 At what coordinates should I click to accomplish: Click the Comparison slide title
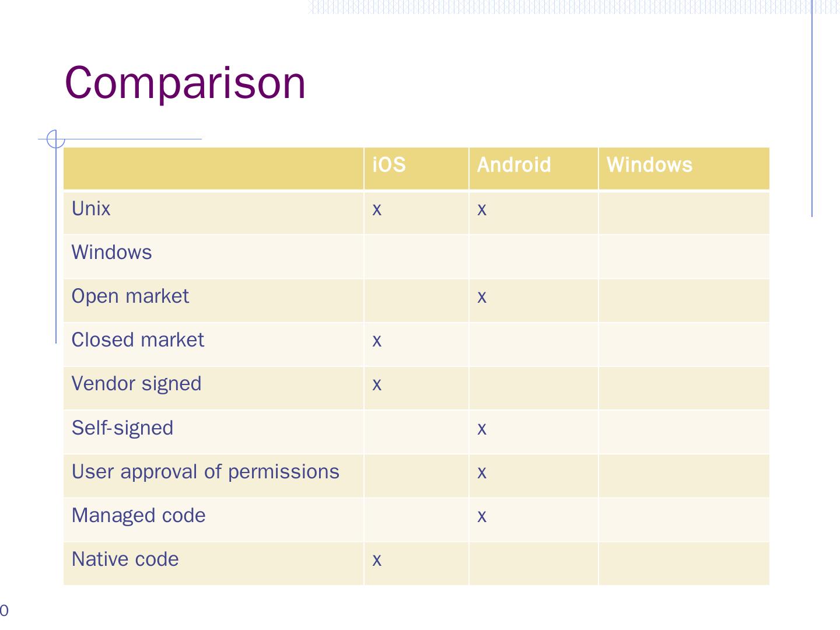click(185, 83)
